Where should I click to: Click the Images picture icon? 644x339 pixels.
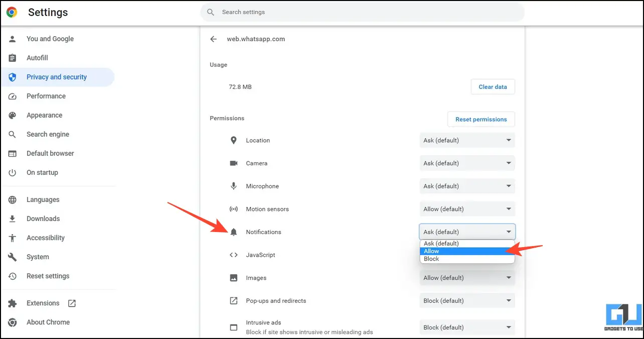pos(234,278)
